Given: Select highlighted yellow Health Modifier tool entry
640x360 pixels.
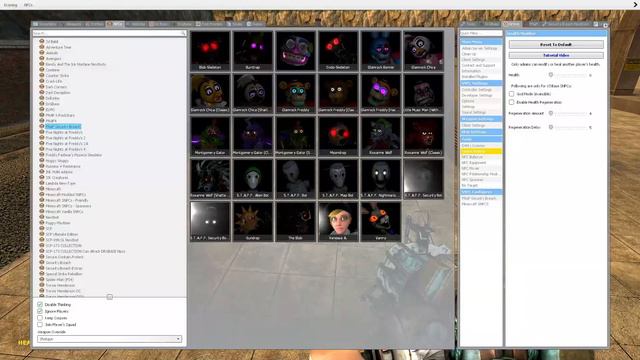Looking at the screenshot, I should (x=481, y=151).
